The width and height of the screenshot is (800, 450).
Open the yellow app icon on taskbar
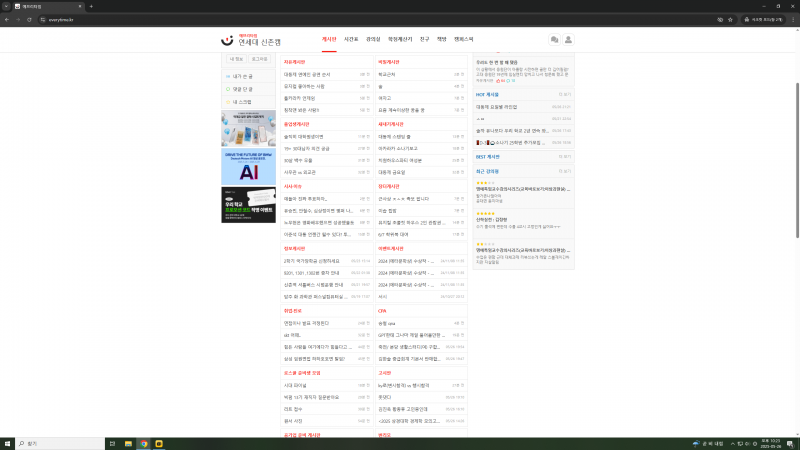click(x=159, y=444)
